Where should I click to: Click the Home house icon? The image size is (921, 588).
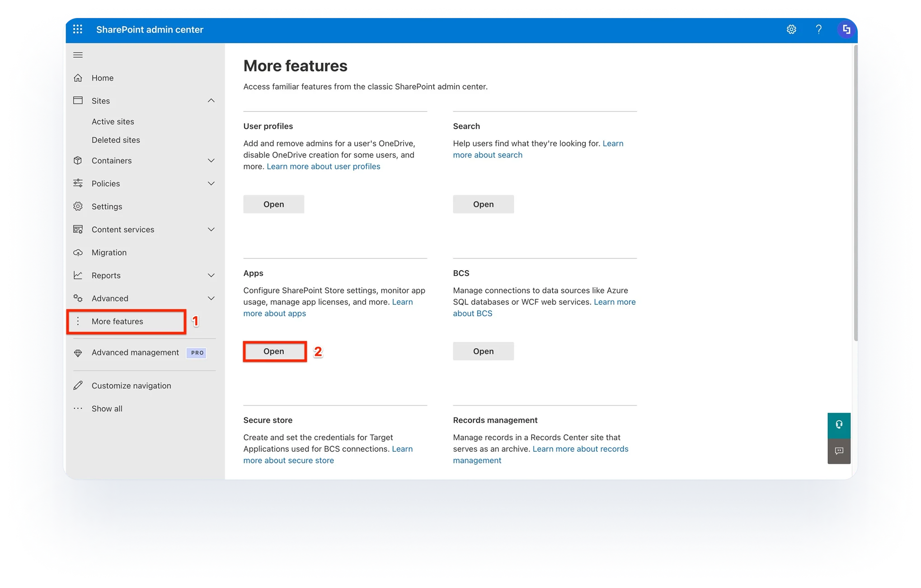pyautogui.click(x=78, y=78)
